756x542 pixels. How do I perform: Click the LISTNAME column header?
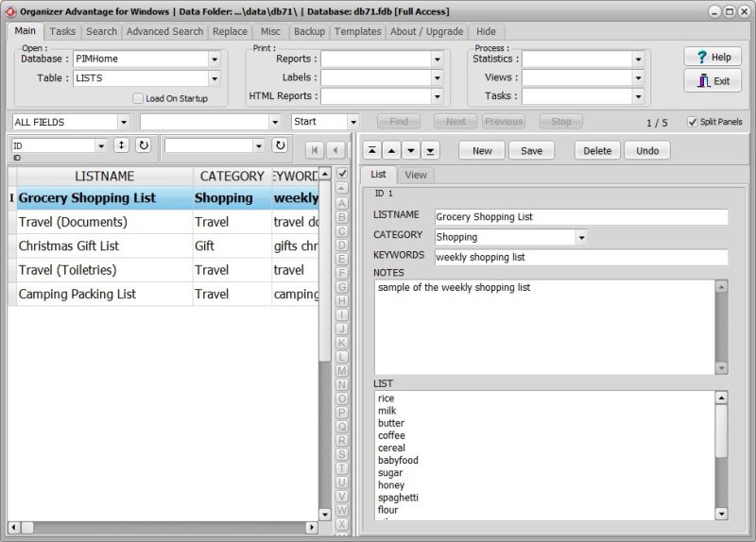tap(105, 177)
